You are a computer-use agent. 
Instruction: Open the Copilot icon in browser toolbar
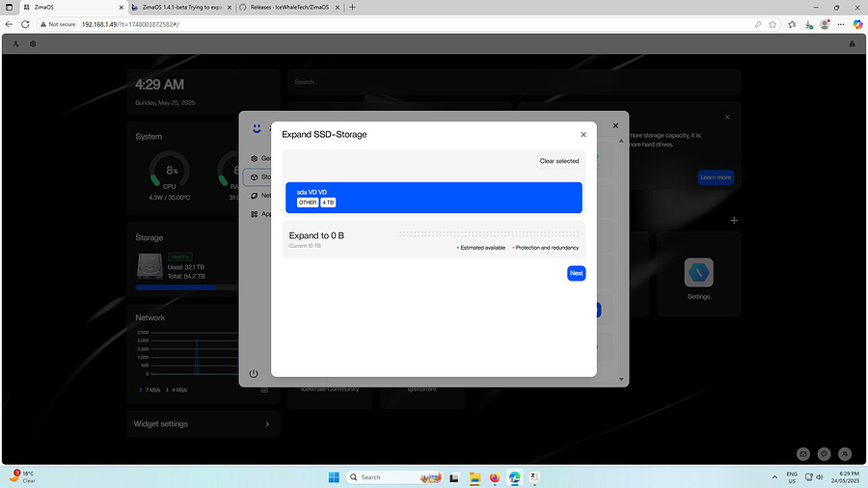coord(857,24)
